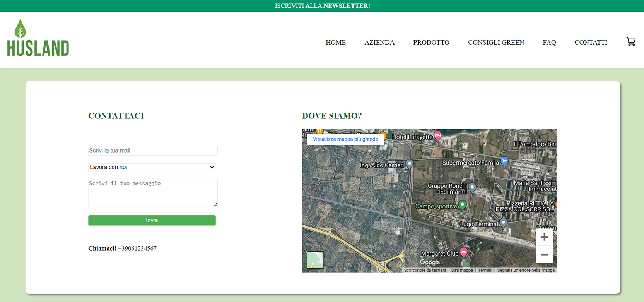Screen dimensions: 644x302
Task: Zoom in on the map
Action: click(x=544, y=237)
